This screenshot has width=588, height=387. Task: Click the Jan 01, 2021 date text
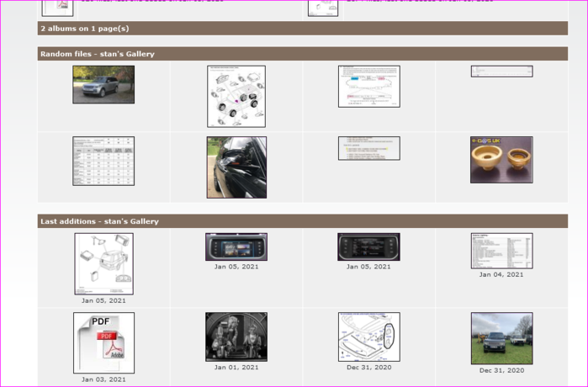[x=236, y=368]
